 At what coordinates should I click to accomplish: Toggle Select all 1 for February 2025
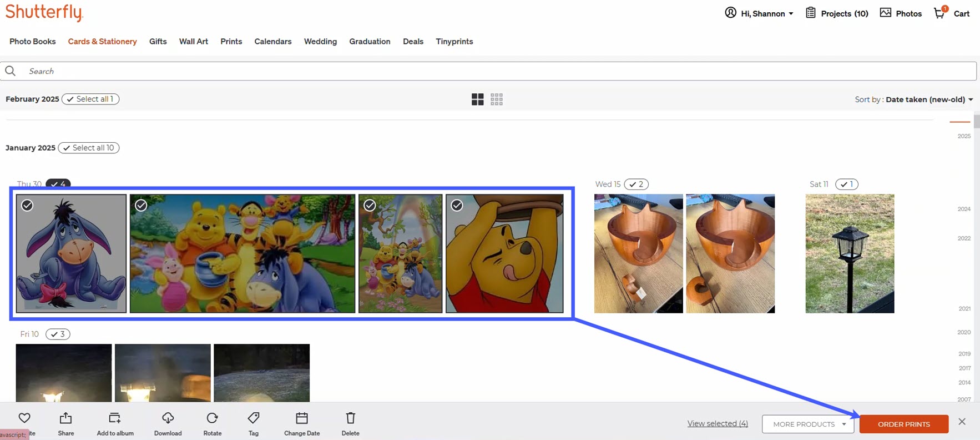pos(90,99)
